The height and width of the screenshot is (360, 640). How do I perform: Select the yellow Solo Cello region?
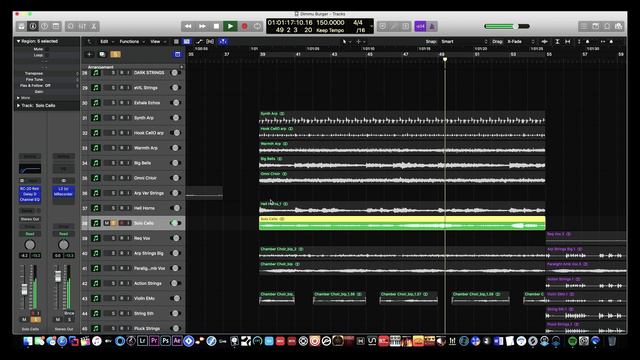coord(402,223)
